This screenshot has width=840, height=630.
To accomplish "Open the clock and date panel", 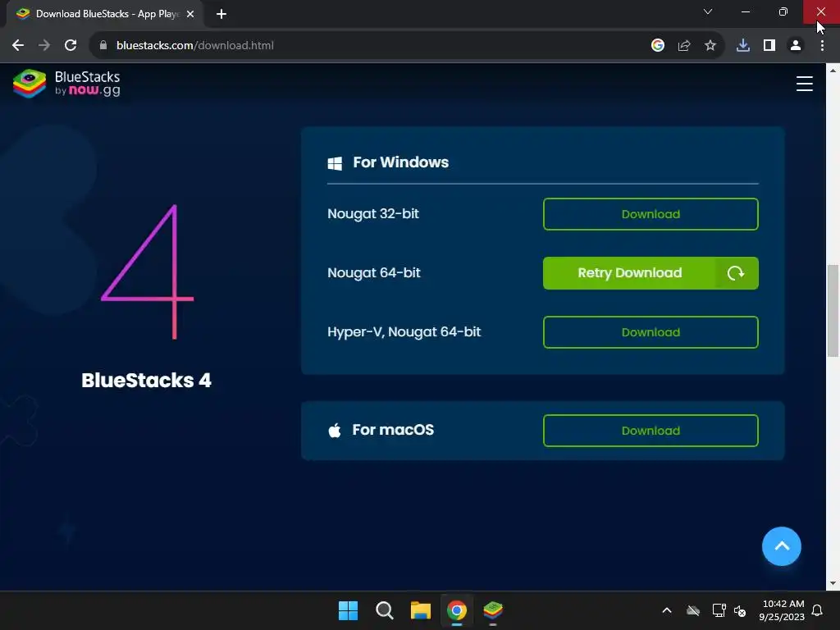I will (x=782, y=610).
